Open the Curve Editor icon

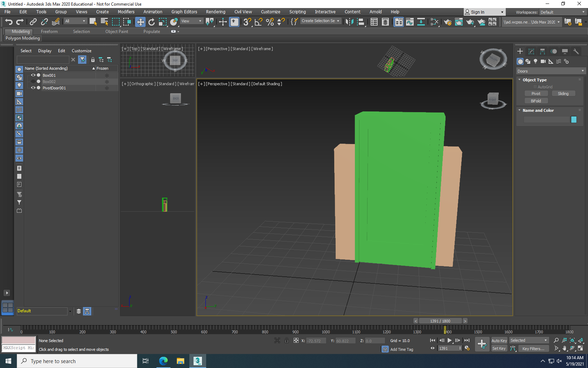point(410,22)
